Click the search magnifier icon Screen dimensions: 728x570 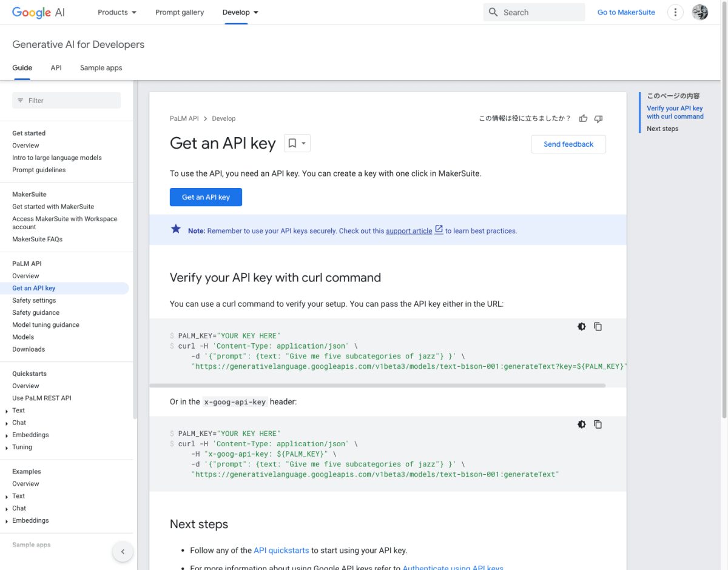493,12
